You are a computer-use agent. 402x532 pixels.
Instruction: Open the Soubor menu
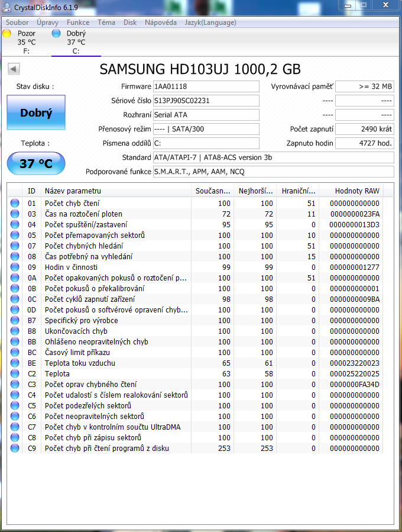click(17, 22)
